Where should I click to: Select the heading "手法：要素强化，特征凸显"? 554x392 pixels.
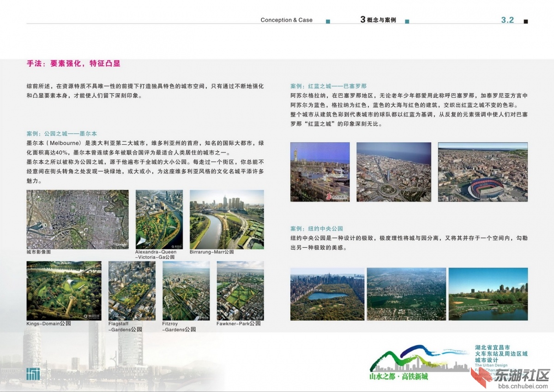(x=73, y=64)
